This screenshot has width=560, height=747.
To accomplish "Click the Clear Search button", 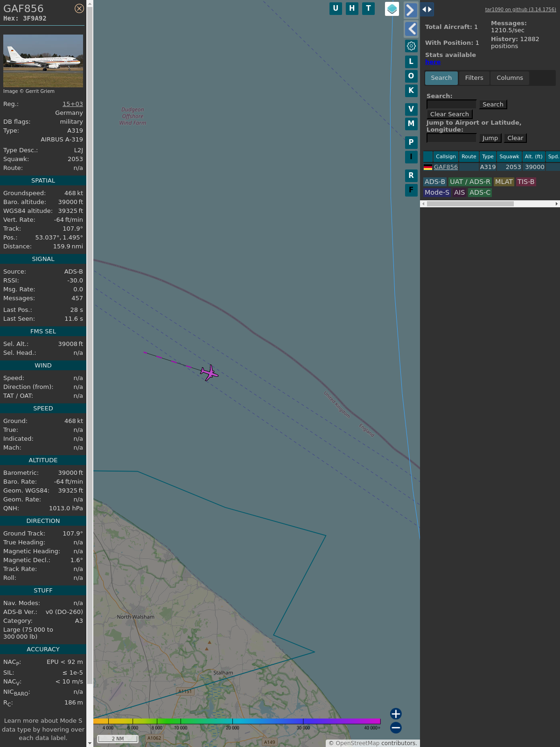I will pyautogui.click(x=449, y=114).
